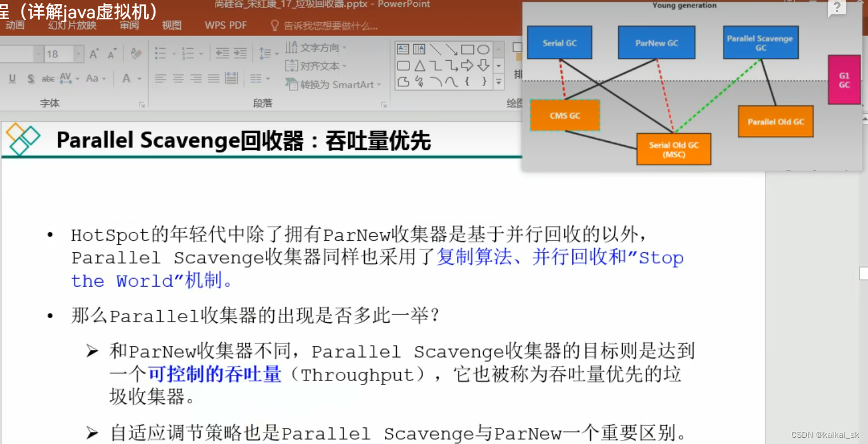
Task: Increase the font size with the larger A button
Action: [x=94, y=54]
